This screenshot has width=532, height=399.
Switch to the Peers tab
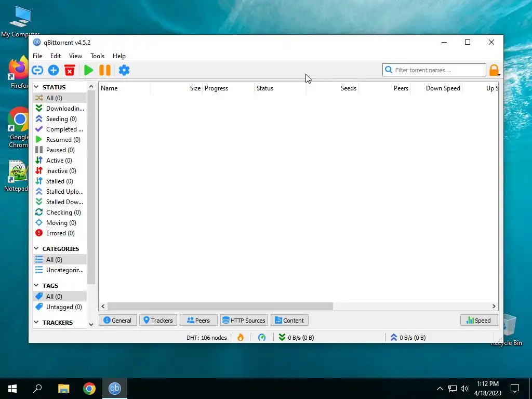click(198, 320)
